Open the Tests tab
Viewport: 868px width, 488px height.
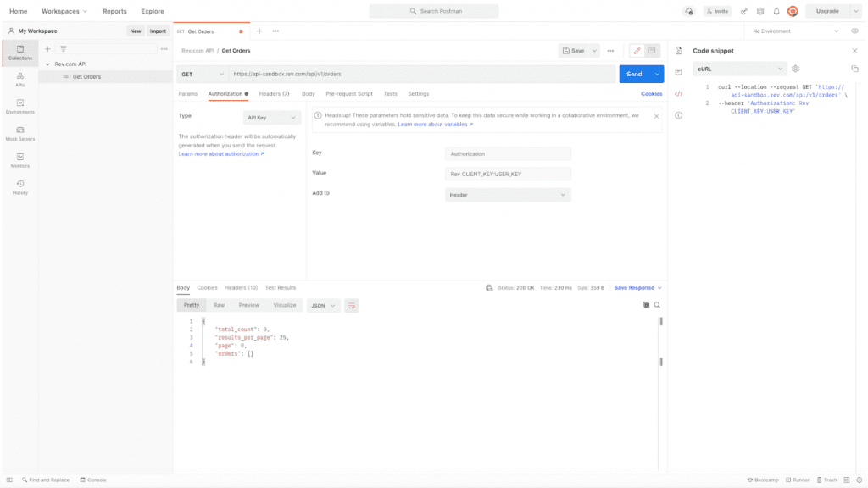click(390, 93)
